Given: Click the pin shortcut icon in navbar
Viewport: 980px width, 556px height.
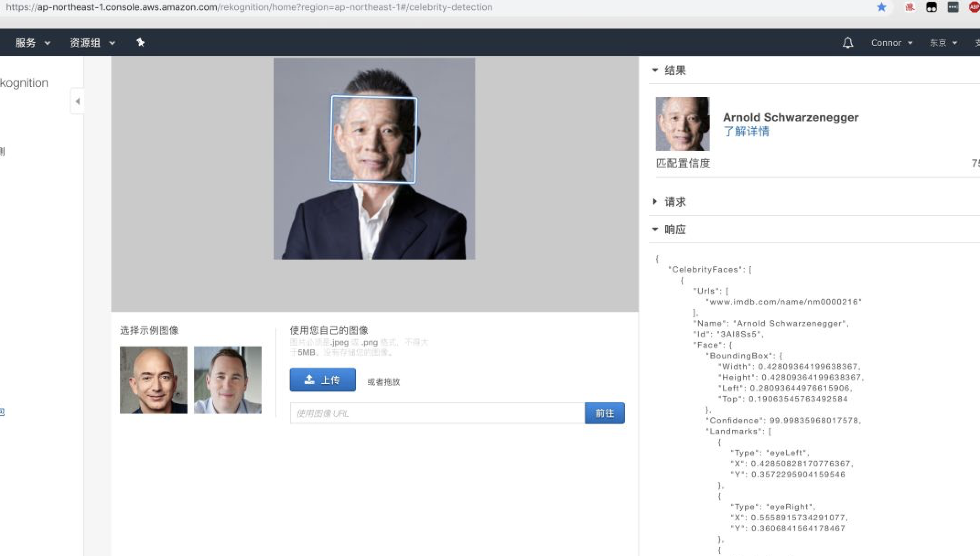Looking at the screenshot, I should [x=140, y=43].
